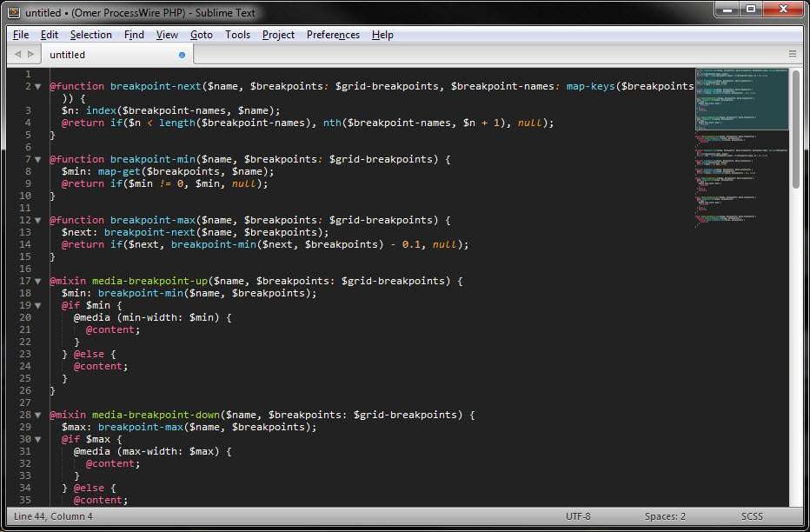Fold the breakpoint-max function on line 12

point(37,221)
